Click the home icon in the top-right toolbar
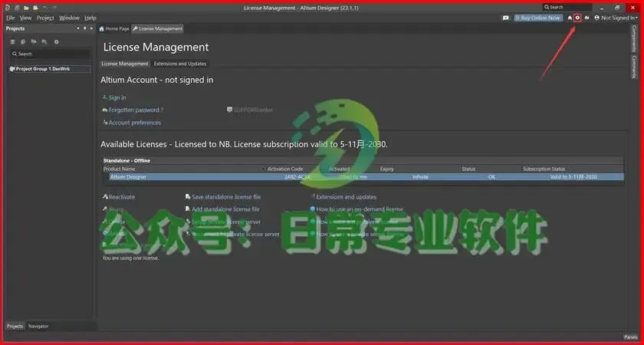Screen dimensions: 644x345 point(570,18)
